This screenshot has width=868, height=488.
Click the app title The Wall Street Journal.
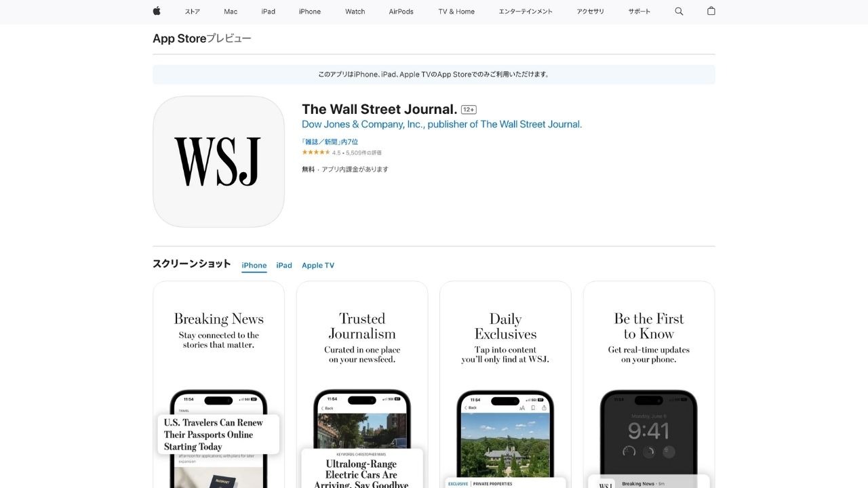[x=379, y=109]
